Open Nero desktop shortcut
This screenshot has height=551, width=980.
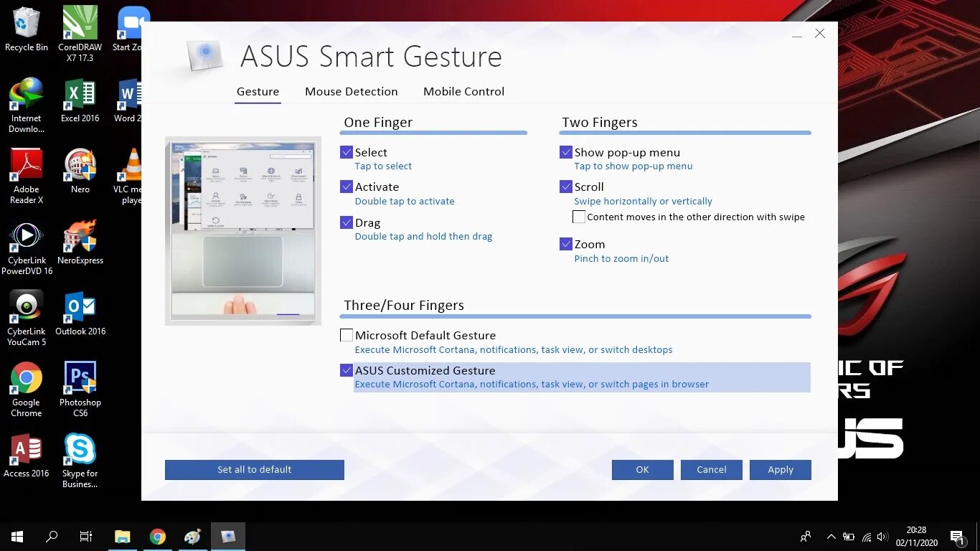point(80,171)
